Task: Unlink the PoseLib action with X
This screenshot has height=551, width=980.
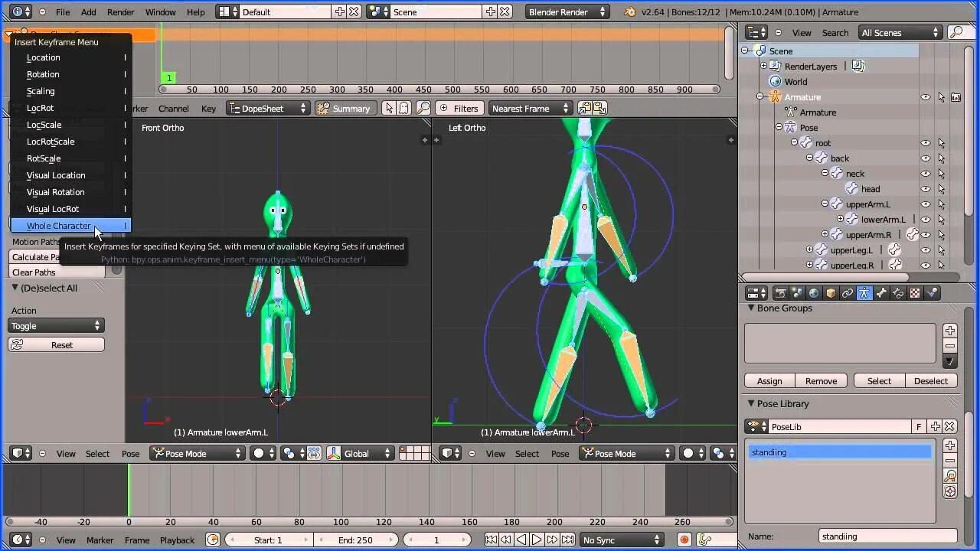Action: [950, 427]
